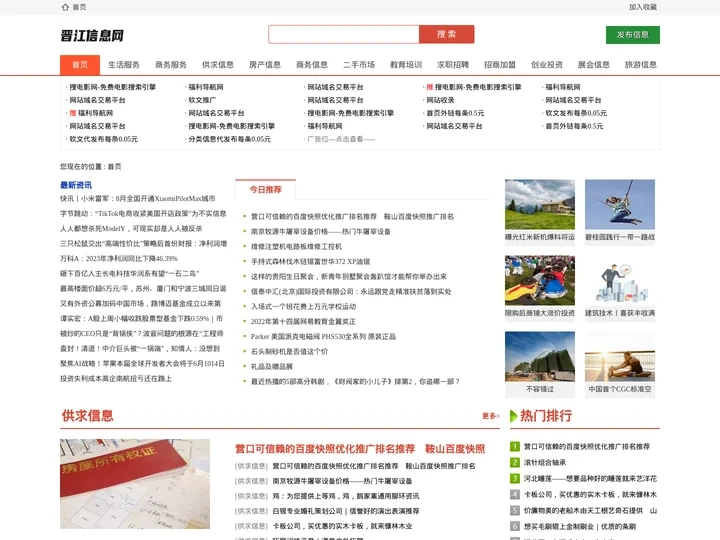Click rank 1 badge in 热门排行
The width and height of the screenshot is (720, 540).
point(515,446)
